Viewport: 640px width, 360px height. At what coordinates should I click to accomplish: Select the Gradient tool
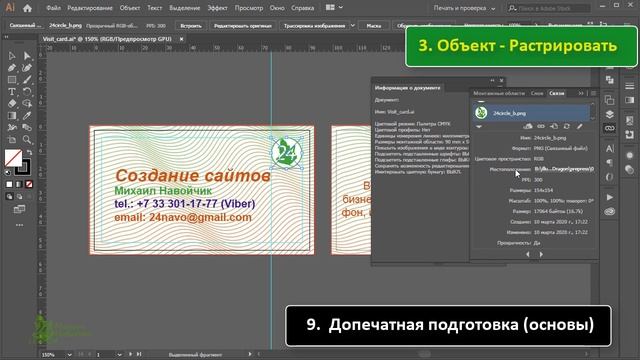12,116
